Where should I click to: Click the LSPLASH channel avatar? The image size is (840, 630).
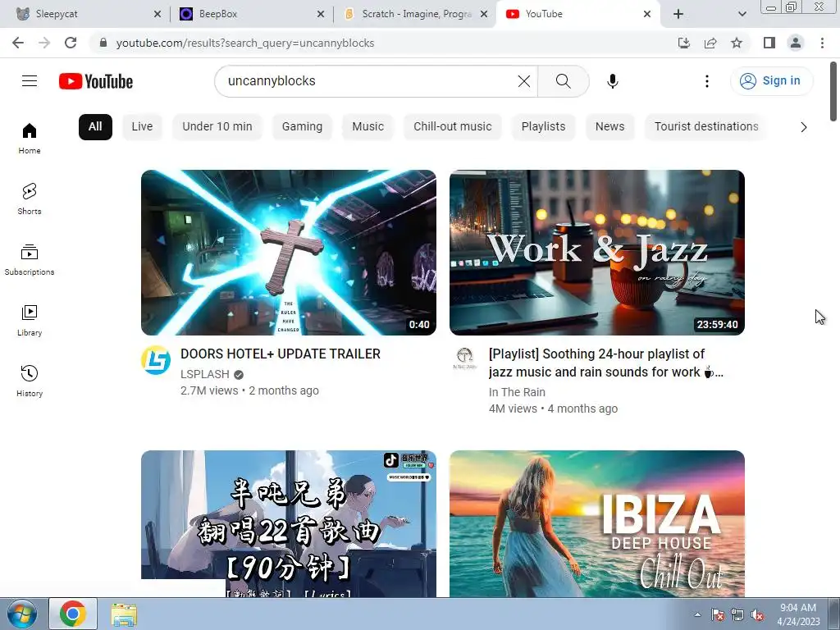[156, 360]
